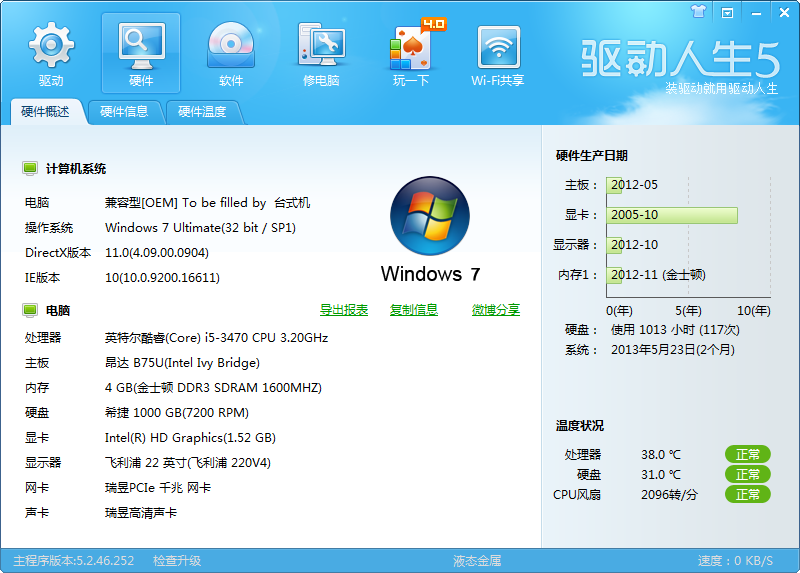Click the 电脑 section green icon
Screen dimensions: 800x573
coord(30,310)
